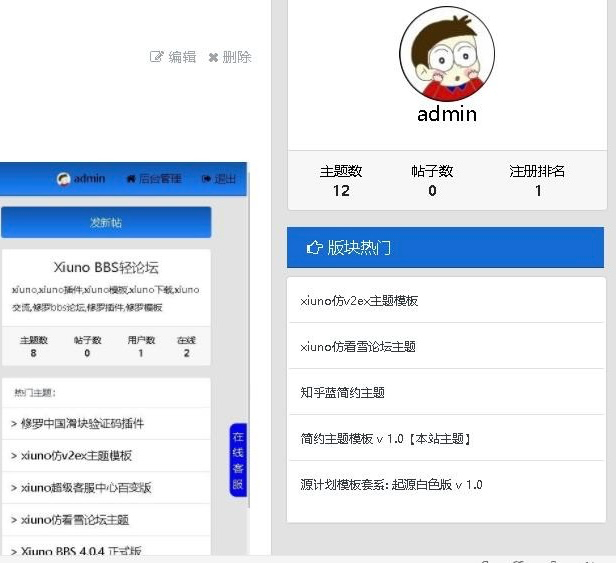
Task: Click the 主题数 12 stat on the profile card
Action: (x=341, y=181)
